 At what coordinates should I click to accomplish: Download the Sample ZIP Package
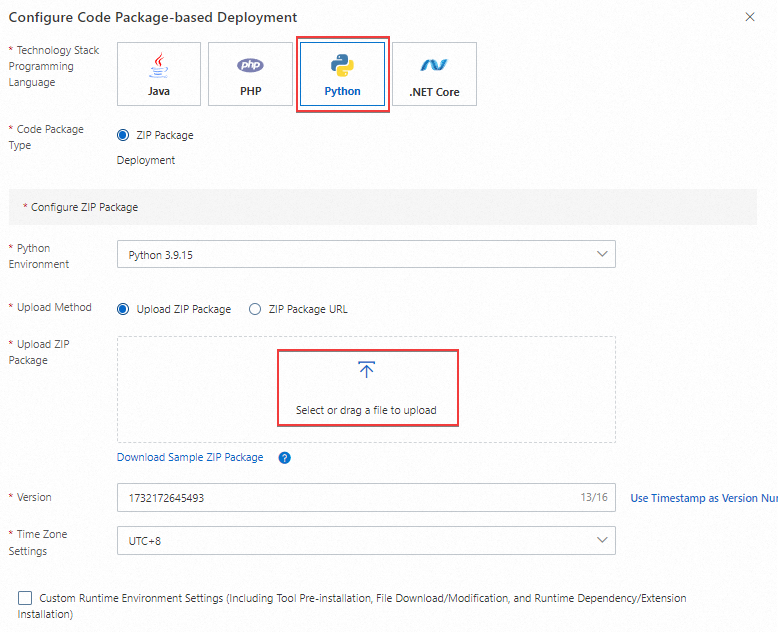(x=190, y=457)
